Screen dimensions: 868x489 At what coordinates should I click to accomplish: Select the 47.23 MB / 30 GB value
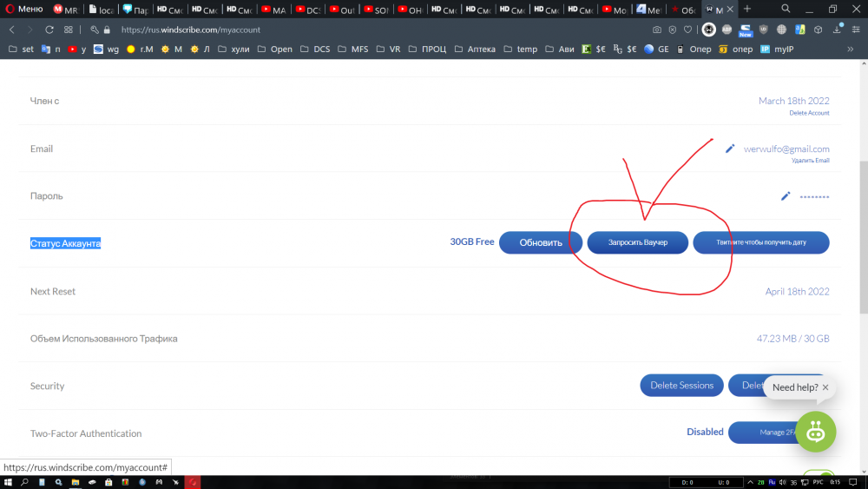tap(792, 339)
